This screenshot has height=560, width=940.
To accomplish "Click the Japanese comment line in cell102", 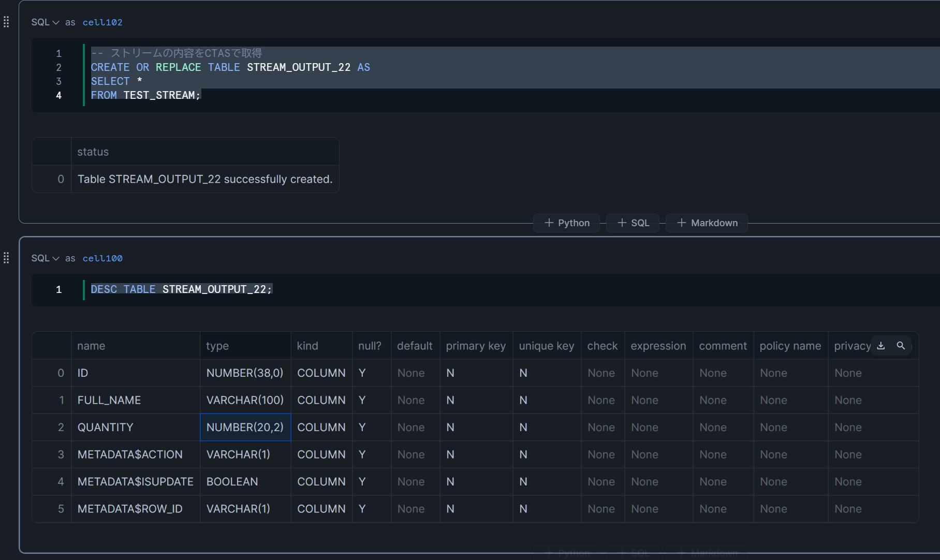I will click(177, 53).
